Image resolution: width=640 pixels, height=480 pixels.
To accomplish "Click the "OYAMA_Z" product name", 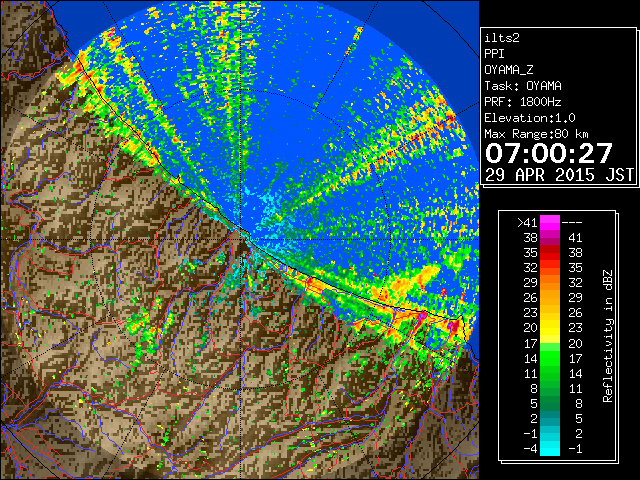I will tap(509, 70).
